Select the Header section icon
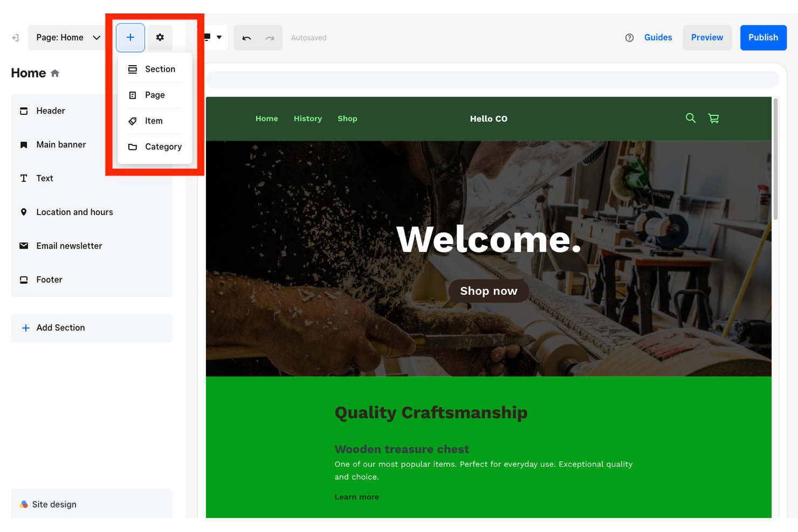The image size is (798, 532). pos(24,110)
